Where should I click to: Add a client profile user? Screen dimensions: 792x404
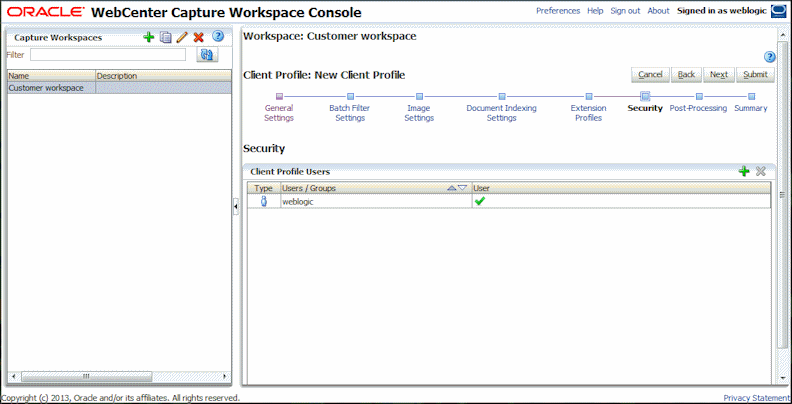744,172
